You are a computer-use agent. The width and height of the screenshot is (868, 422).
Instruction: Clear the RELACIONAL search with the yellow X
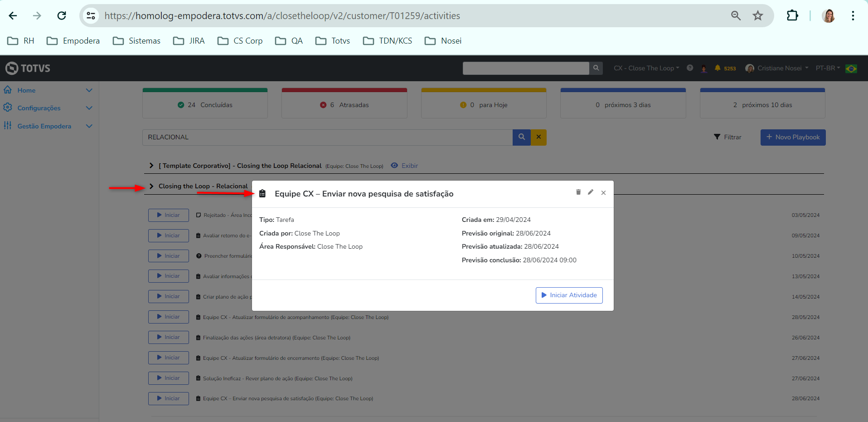[538, 137]
